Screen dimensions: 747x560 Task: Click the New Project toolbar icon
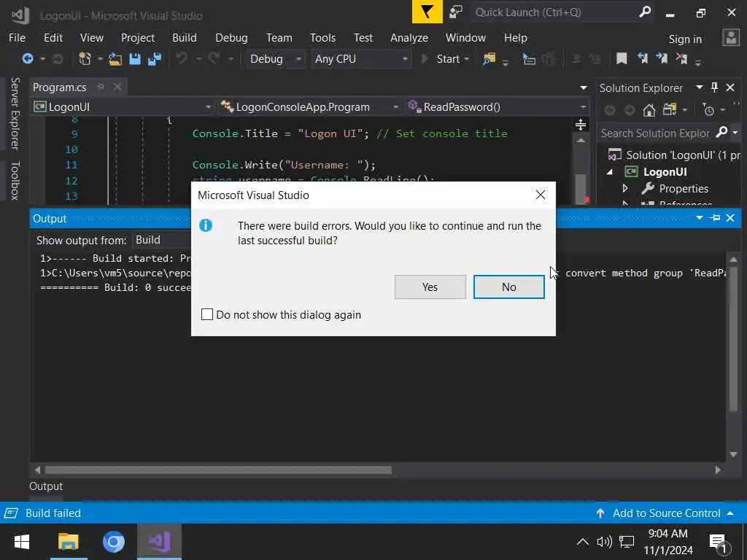pos(85,58)
